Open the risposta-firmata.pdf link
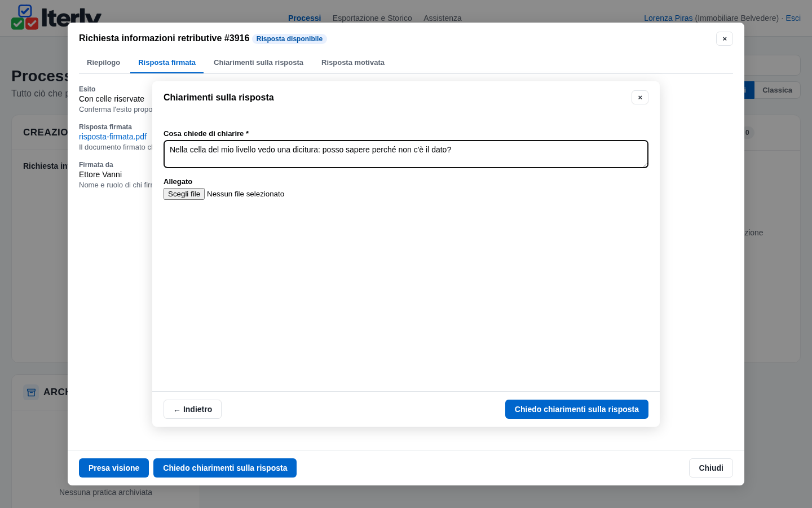The image size is (812, 508). coord(113,137)
